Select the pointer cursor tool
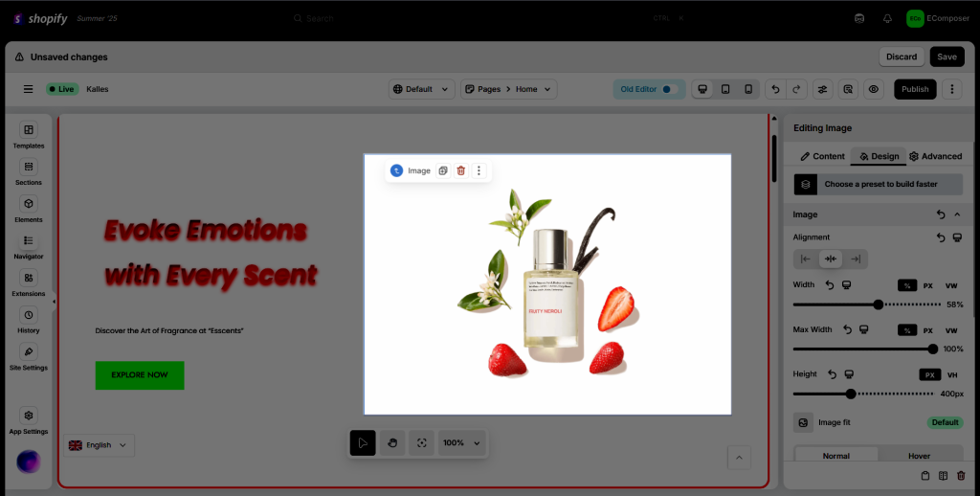The height and width of the screenshot is (496, 980). coord(363,442)
